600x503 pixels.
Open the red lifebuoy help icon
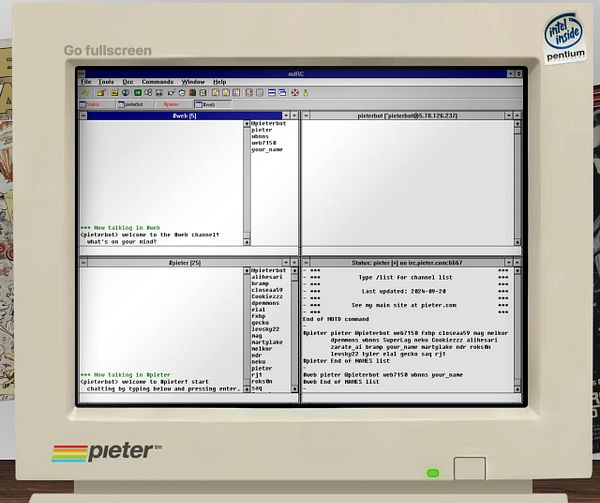[x=295, y=93]
